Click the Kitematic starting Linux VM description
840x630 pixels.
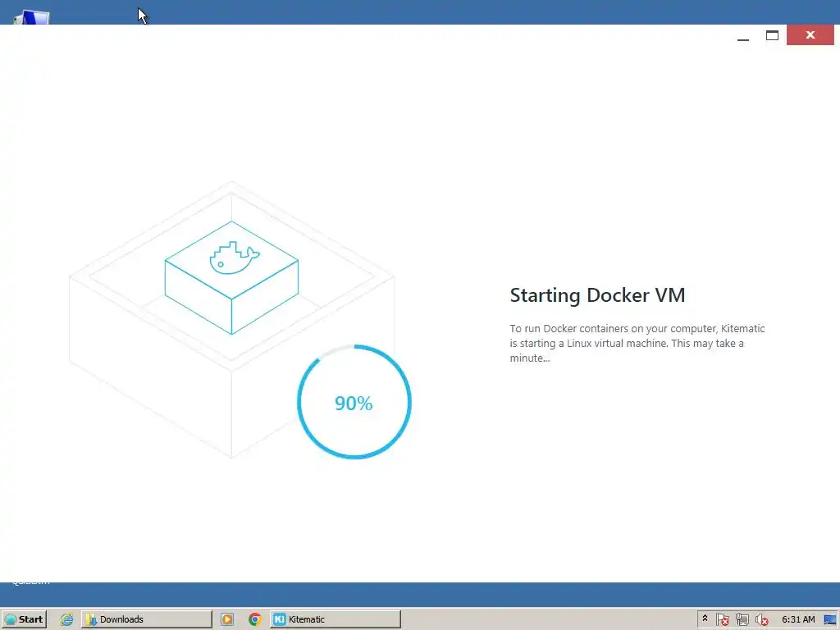pyautogui.click(x=637, y=344)
